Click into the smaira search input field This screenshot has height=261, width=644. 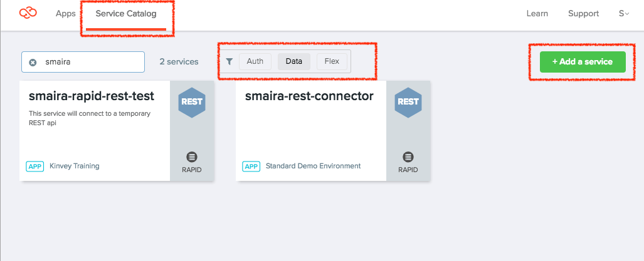click(91, 62)
